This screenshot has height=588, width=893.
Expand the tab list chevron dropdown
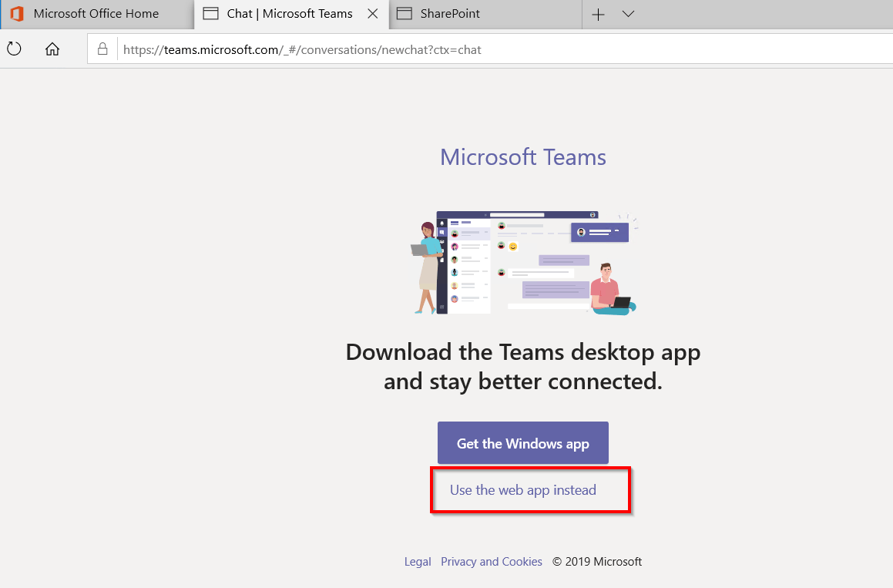tap(628, 14)
